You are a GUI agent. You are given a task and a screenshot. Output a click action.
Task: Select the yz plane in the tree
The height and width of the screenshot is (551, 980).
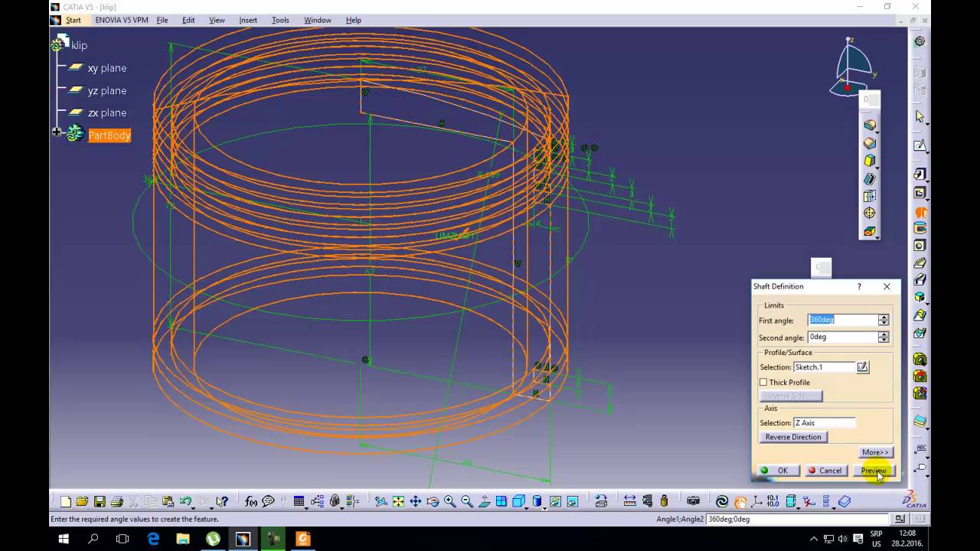click(x=106, y=90)
